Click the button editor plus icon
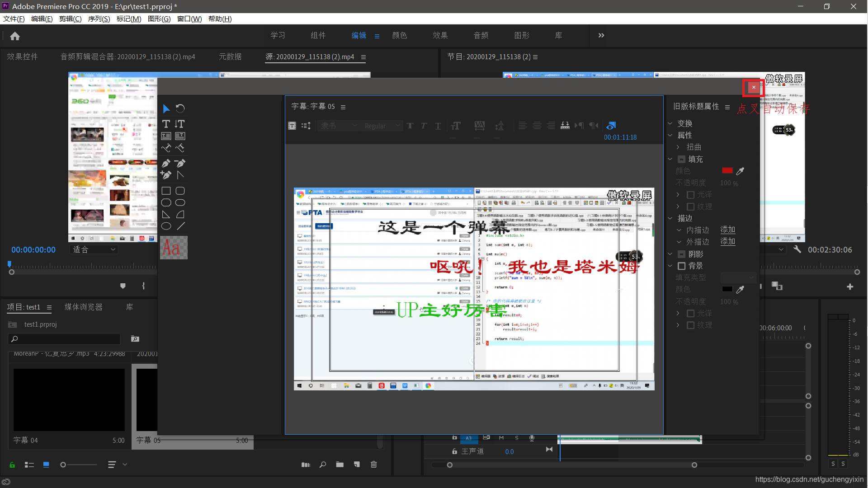The height and width of the screenshot is (488, 868). [x=850, y=286]
